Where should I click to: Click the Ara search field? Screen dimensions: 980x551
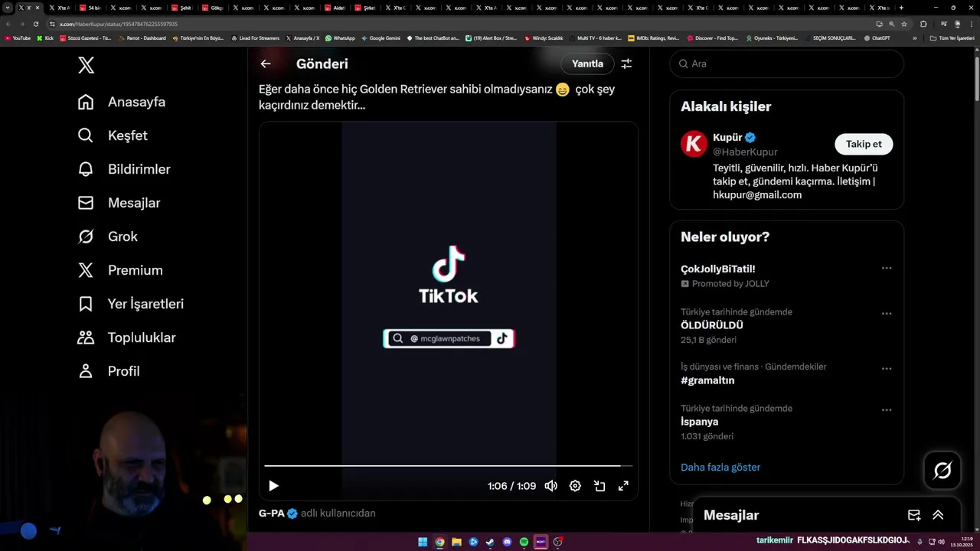786,64
